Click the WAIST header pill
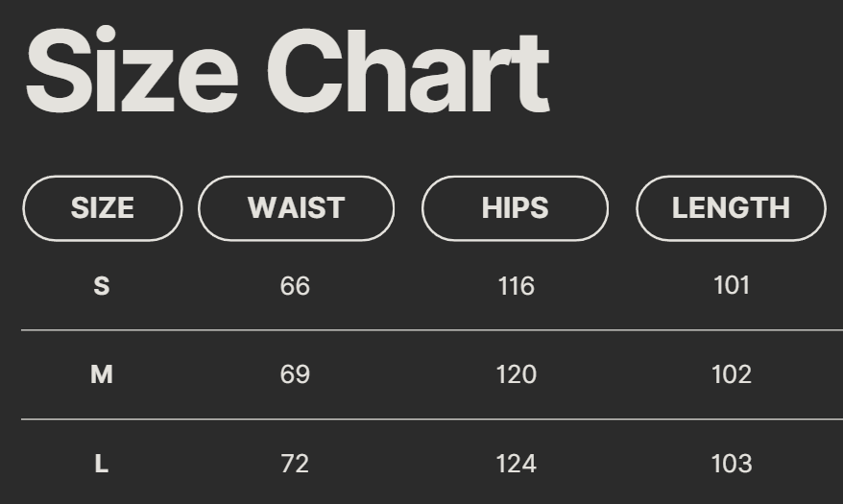The width and height of the screenshot is (843, 504). pos(296,208)
